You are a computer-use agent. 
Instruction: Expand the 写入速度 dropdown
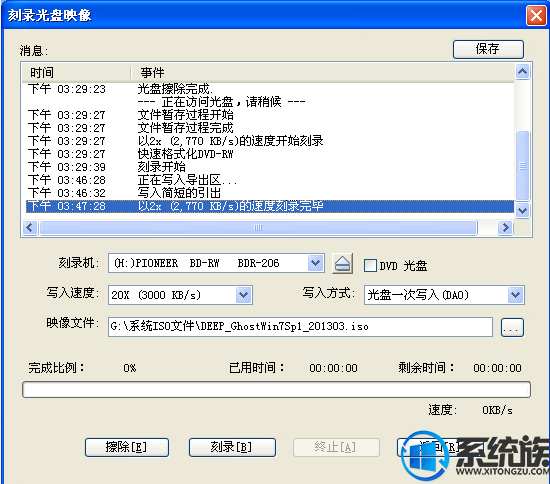243,295
